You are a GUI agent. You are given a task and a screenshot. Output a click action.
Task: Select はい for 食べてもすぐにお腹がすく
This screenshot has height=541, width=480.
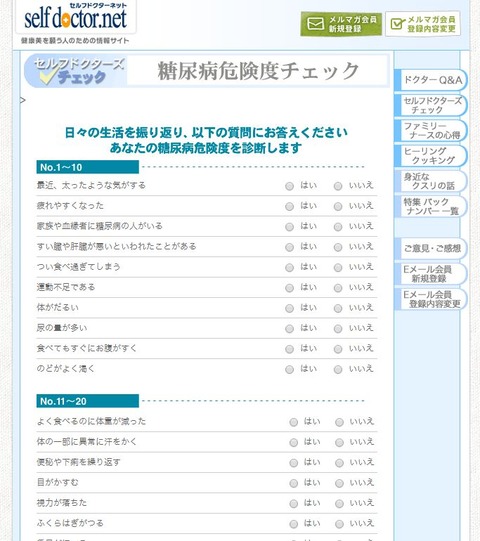[289, 349]
